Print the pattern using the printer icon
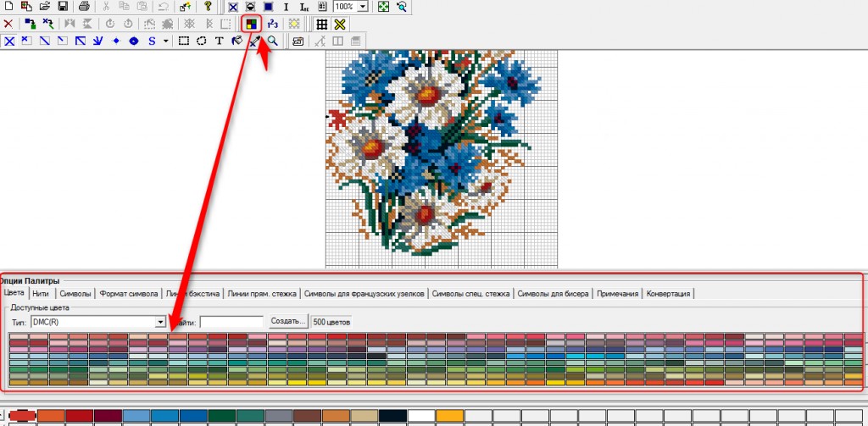 click(x=84, y=7)
